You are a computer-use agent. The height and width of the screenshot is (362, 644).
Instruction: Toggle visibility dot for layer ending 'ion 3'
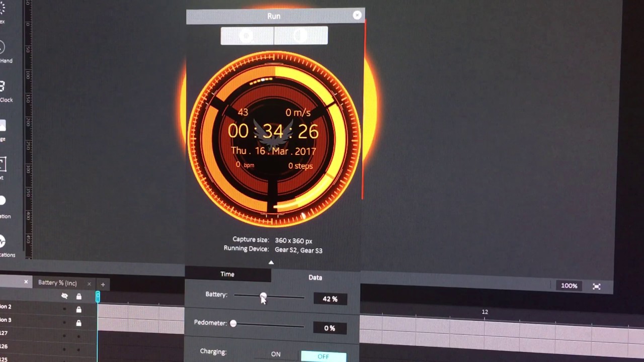(64, 323)
